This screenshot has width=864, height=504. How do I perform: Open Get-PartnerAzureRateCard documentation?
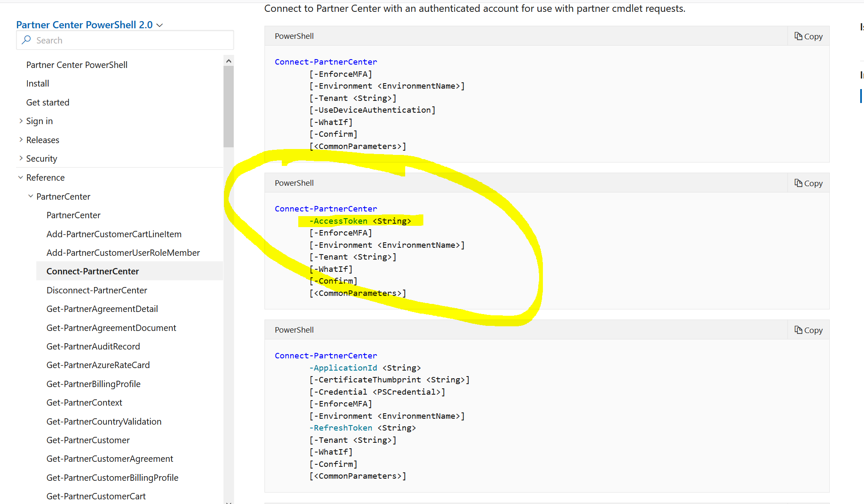pyautogui.click(x=98, y=365)
